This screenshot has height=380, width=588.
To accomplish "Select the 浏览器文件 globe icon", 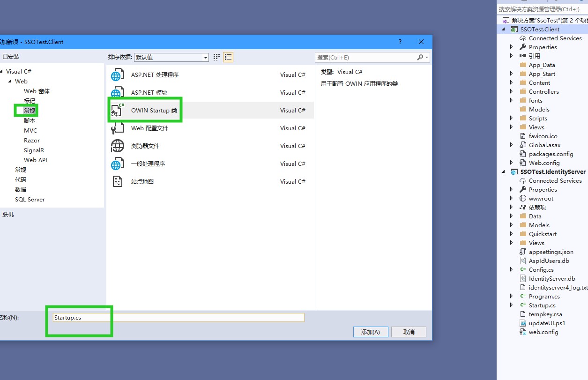I will 117,146.
